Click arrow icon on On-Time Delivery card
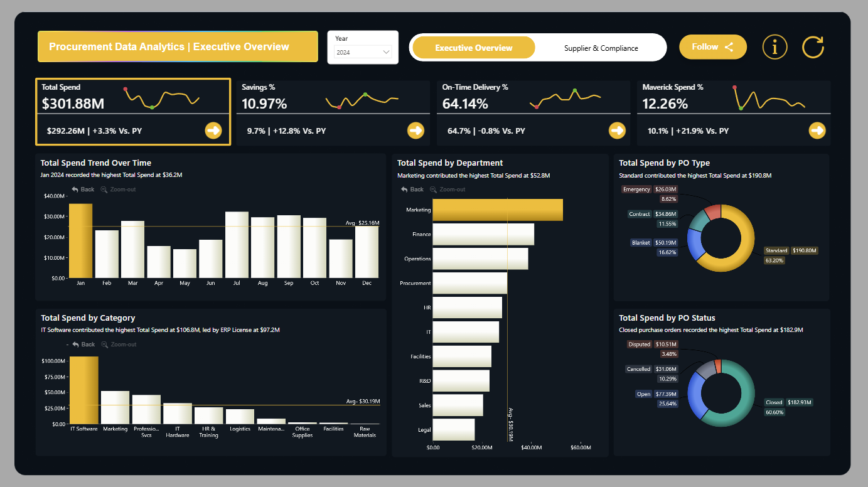 pyautogui.click(x=617, y=131)
